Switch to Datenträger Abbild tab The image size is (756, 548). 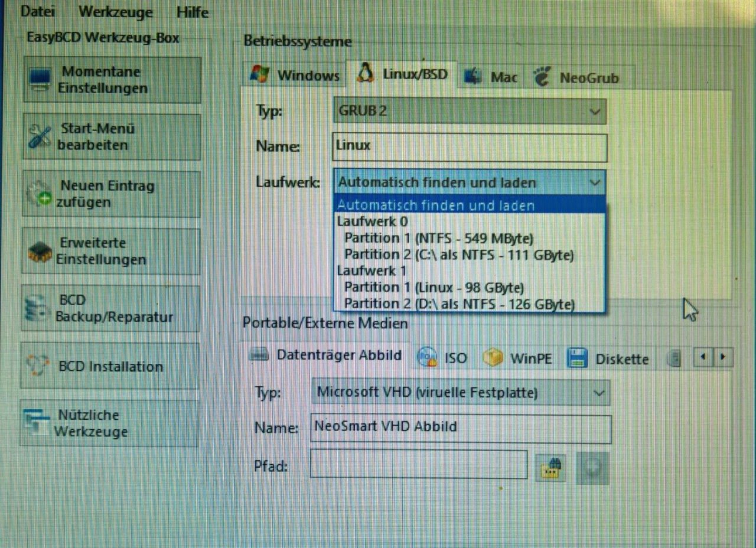325,355
